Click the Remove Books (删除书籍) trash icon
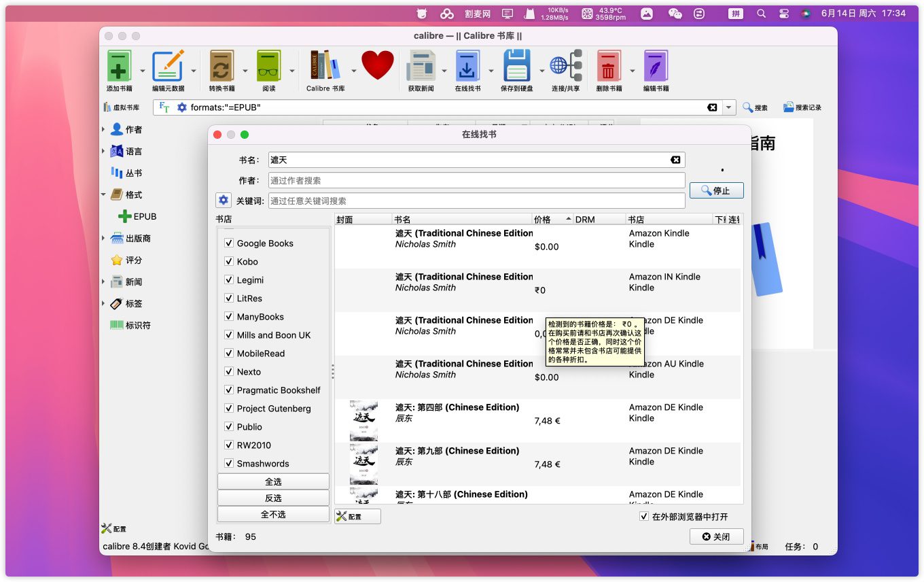The image size is (924, 582). (608, 67)
